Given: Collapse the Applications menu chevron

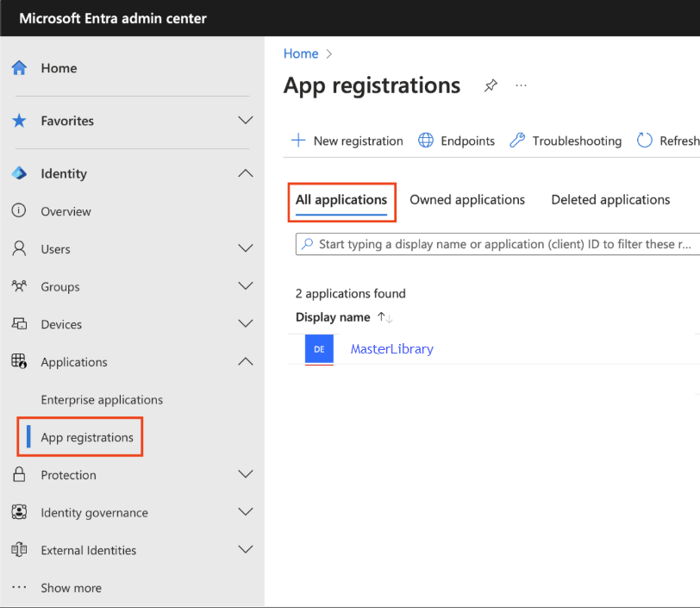Looking at the screenshot, I should (x=246, y=361).
